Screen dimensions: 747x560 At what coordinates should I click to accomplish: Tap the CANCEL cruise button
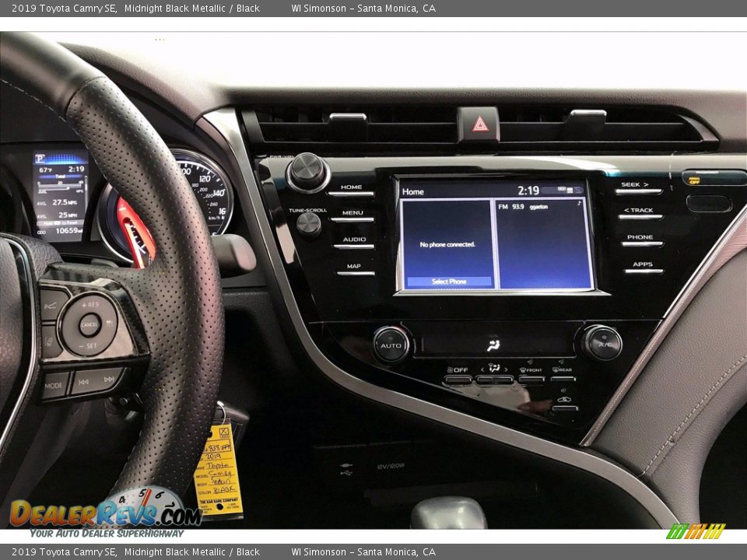click(x=89, y=325)
